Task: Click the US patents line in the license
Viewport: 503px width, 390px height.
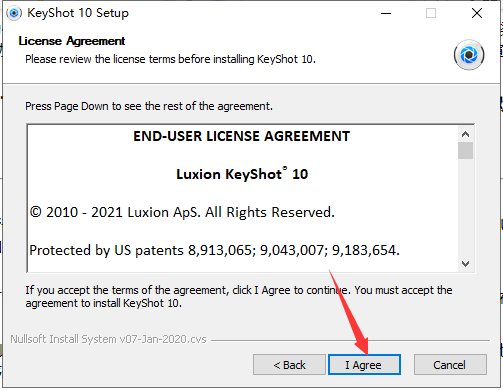Action: 214,250
